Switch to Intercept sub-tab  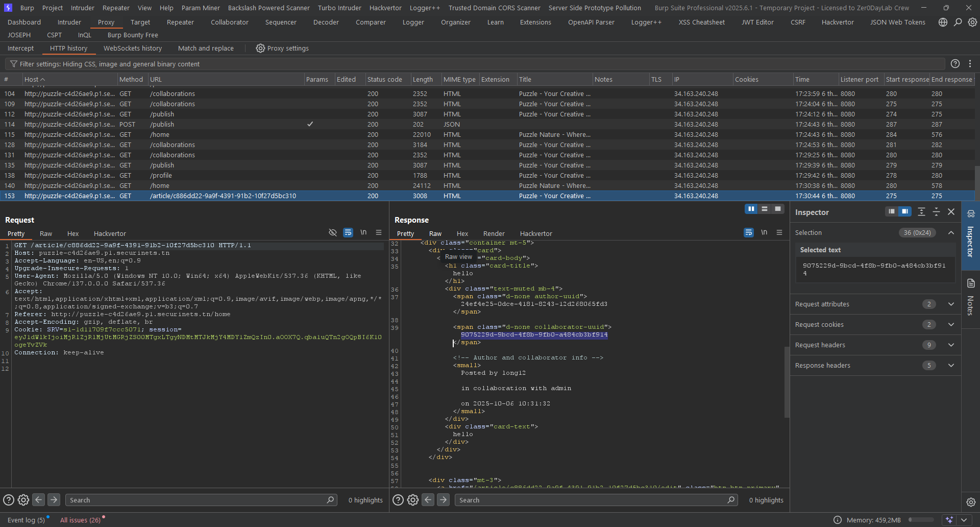pos(20,49)
